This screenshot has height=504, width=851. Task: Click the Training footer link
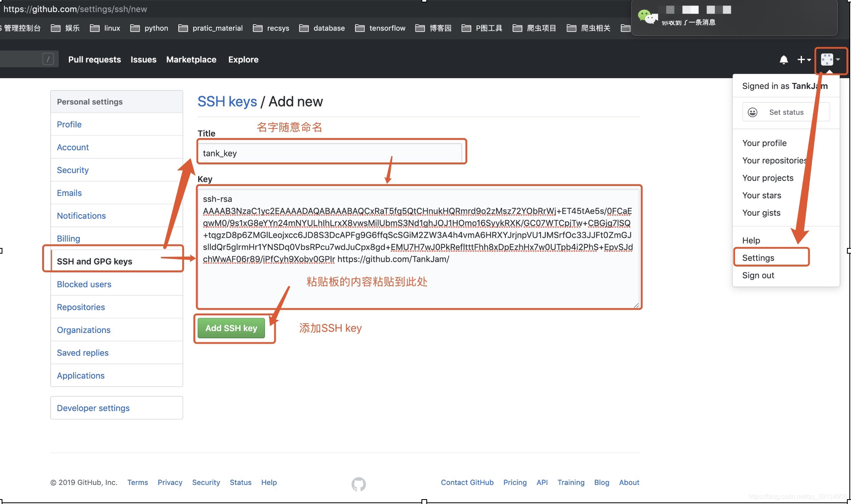click(x=571, y=483)
